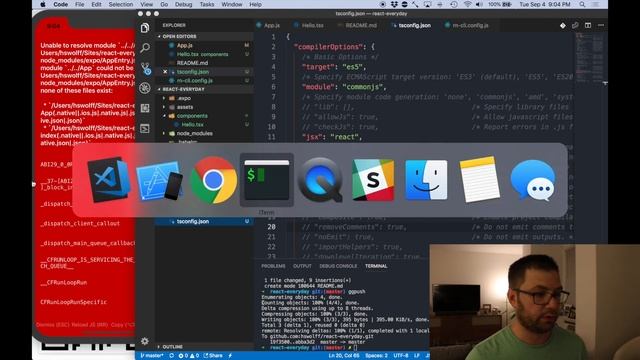Open Spotlight search in the menu bar

(582, 4)
